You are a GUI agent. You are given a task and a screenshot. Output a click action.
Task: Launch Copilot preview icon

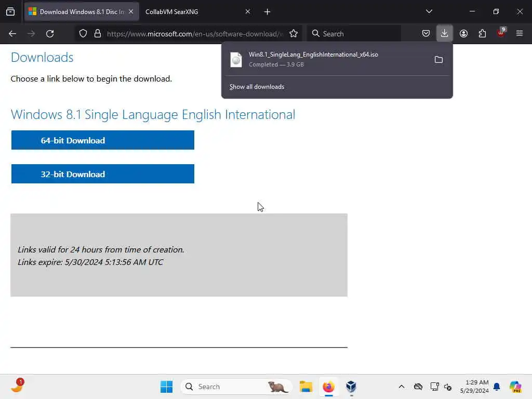pos(515,387)
